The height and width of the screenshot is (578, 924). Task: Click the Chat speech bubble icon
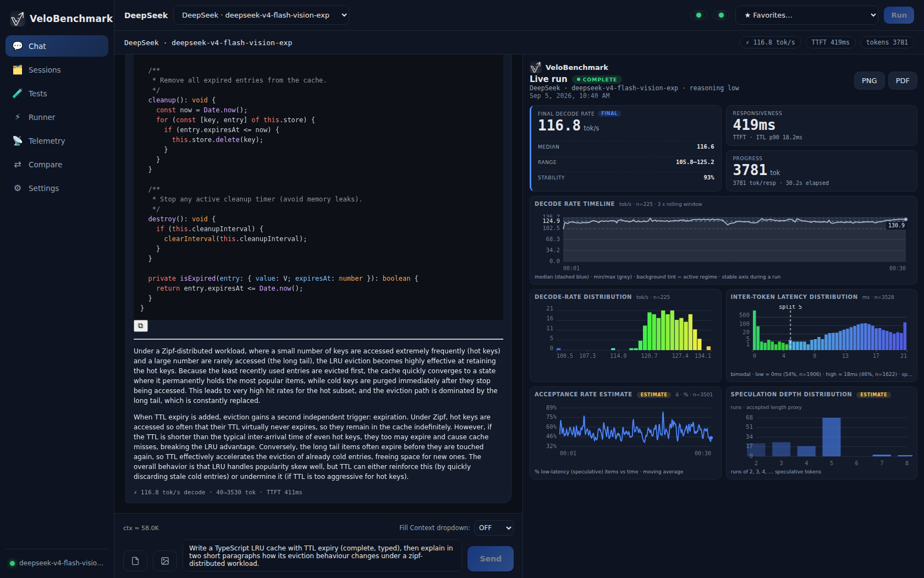click(x=18, y=46)
